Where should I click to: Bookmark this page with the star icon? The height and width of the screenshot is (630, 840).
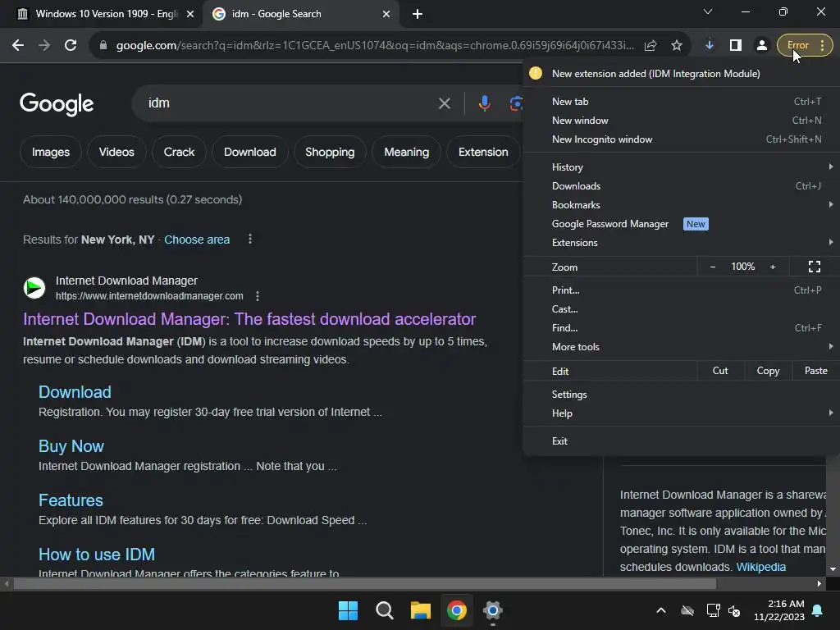coord(677,46)
